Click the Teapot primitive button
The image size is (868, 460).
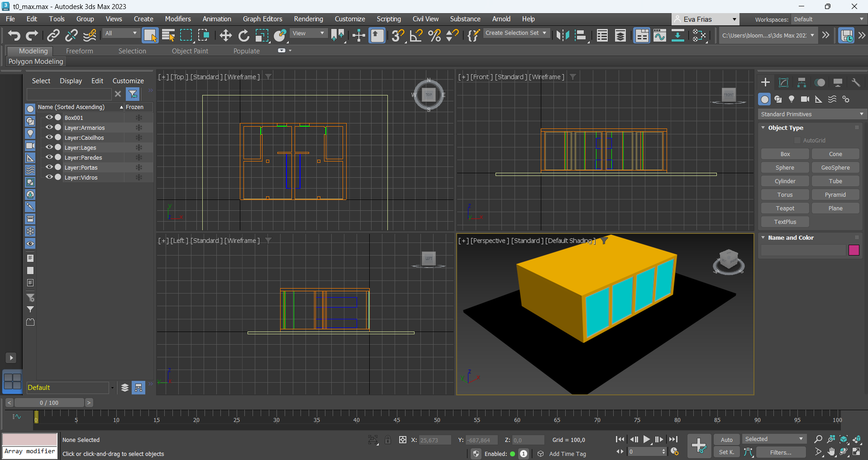point(785,208)
